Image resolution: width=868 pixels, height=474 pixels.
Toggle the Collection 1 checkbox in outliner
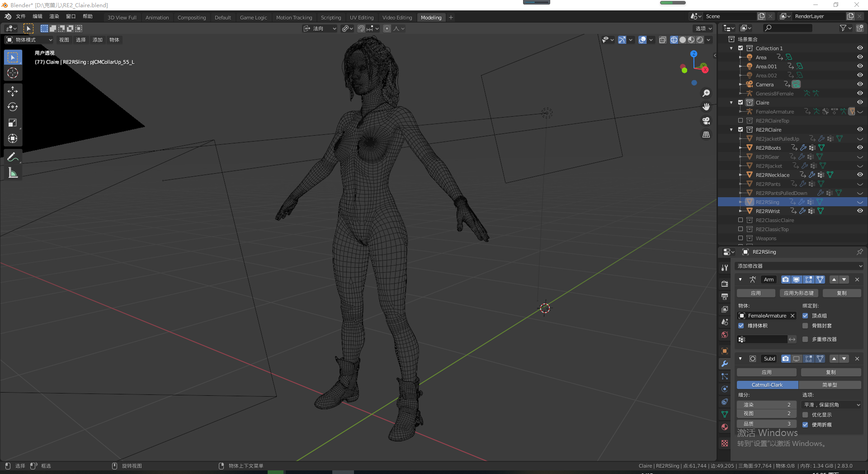pyautogui.click(x=741, y=48)
